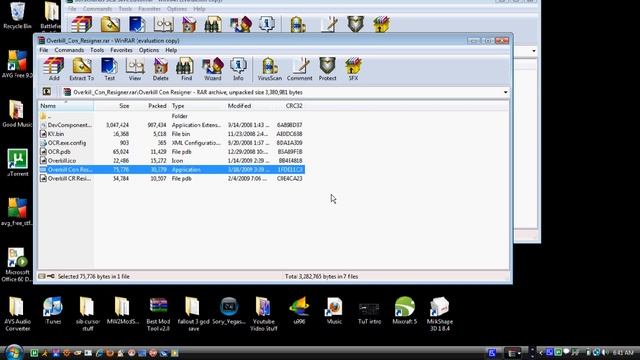Click Delete in the front WinRAR toolbar
The height and width of the screenshot is (360, 640).
[160, 69]
